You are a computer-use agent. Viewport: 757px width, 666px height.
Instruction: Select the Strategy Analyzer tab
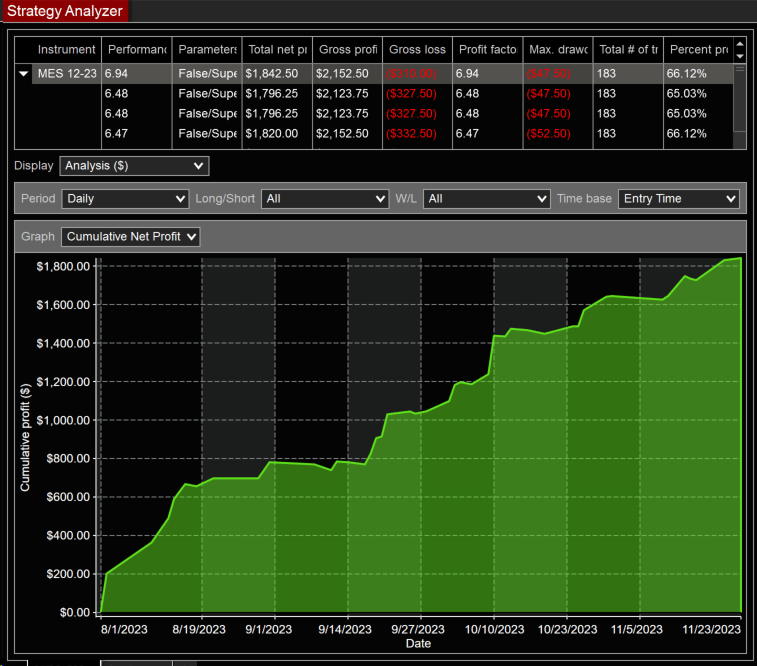65,11
